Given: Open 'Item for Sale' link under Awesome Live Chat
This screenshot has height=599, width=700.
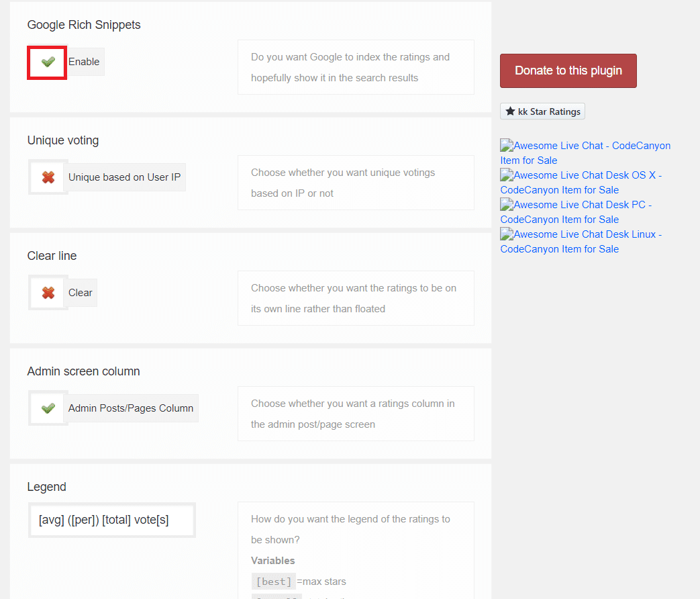Looking at the screenshot, I should [528, 160].
